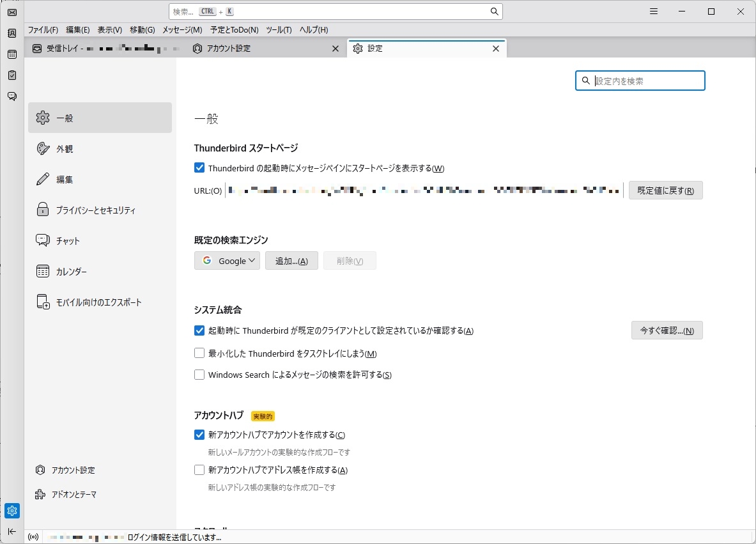Screen dimensions: 756x544
Task: Open アカウント設定 link in sidebar bottom
Action: (65, 470)
